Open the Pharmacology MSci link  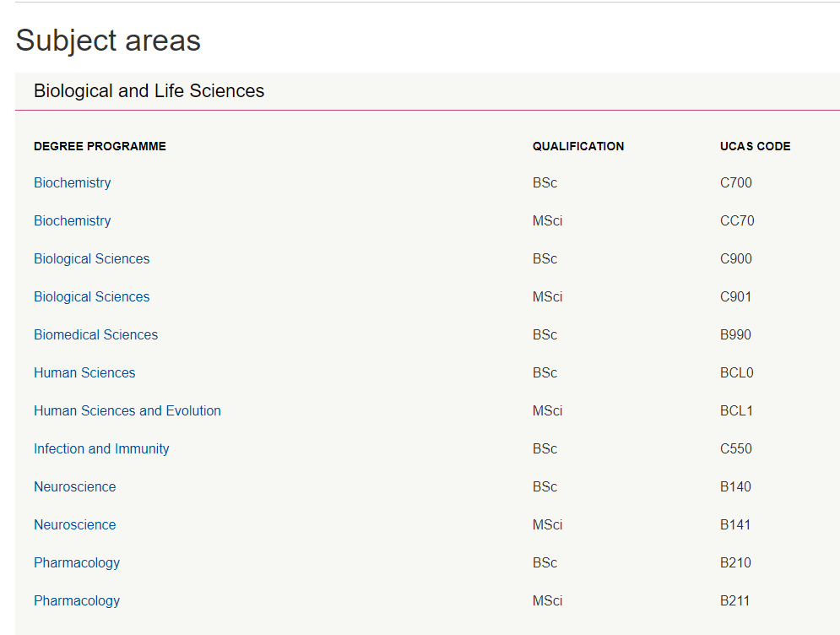pyautogui.click(x=77, y=601)
